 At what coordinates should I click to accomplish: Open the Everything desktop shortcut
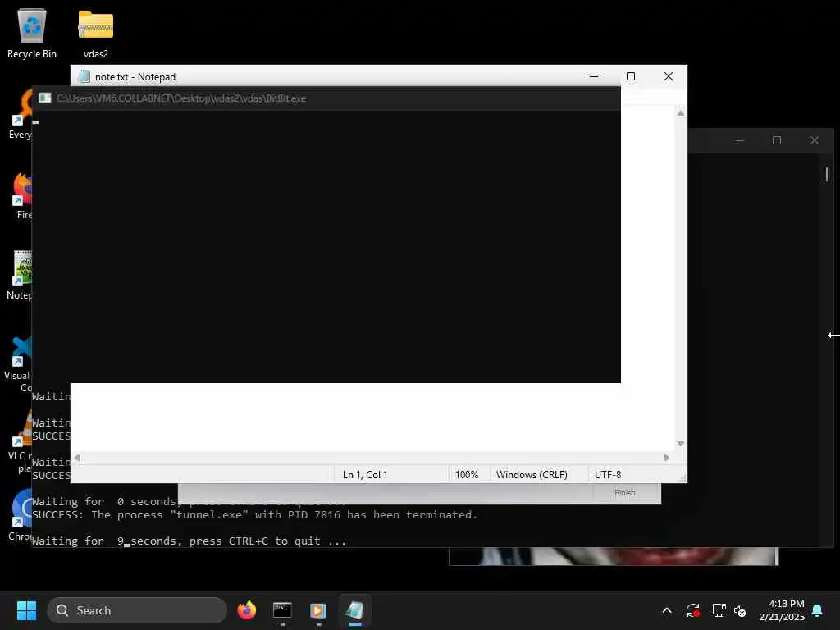pyautogui.click(x=20, y=115)
